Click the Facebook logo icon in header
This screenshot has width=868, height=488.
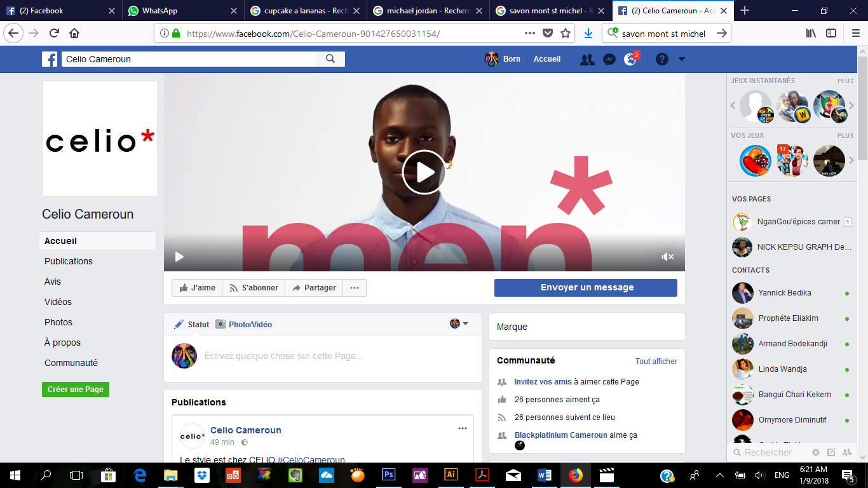(x=50, y=59)
